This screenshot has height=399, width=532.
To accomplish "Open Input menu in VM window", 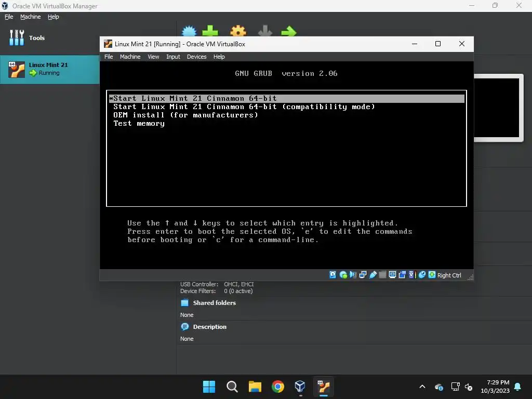I will point(173,57).
